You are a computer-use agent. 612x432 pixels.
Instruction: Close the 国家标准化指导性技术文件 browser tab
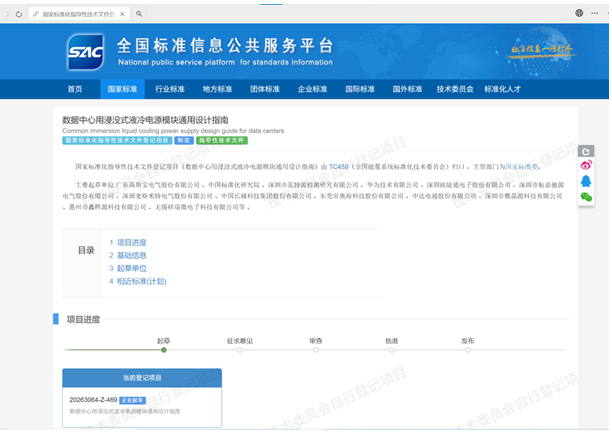[122, 14]
